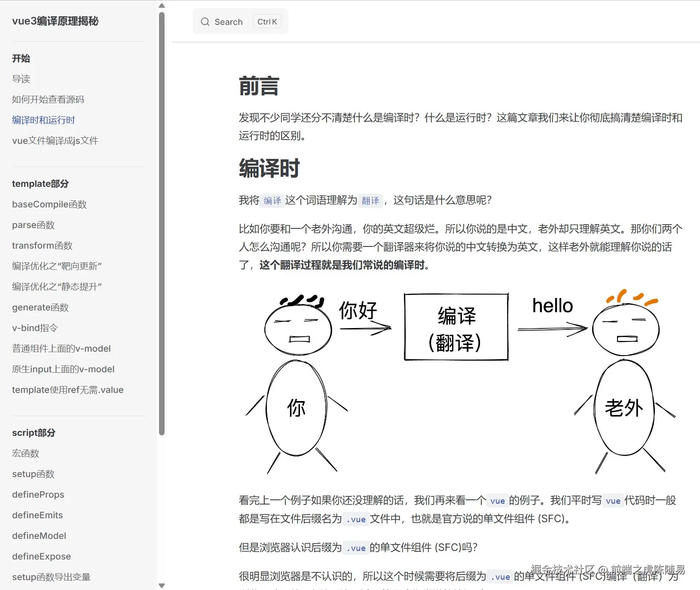Click the Ctrl K shortcut badge
Image resolution: width=700 pixels, height=590 pixels.
(x=267, y=21)
